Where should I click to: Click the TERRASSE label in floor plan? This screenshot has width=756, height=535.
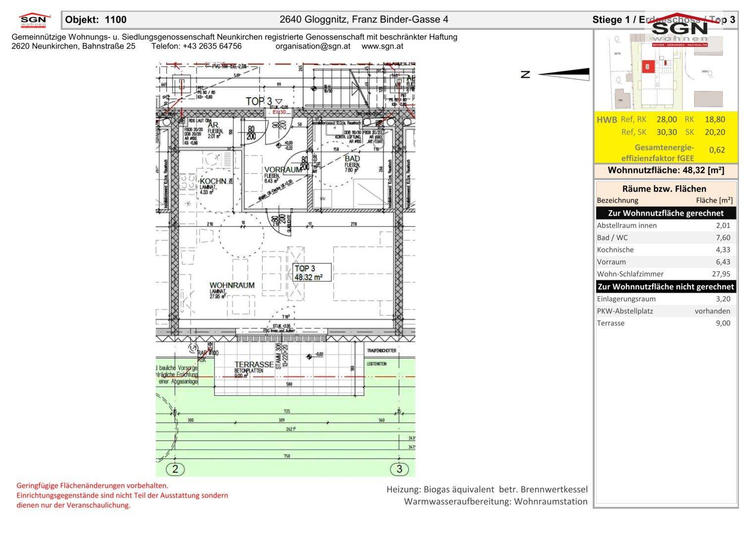tap(254, 365)
